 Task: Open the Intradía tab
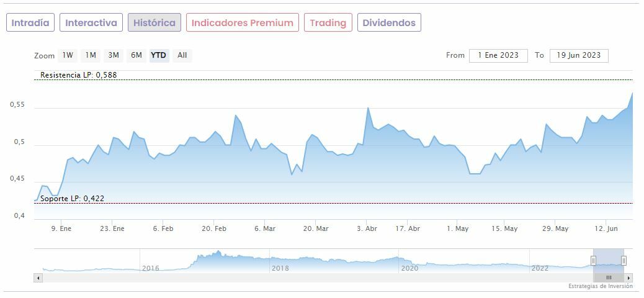(x=30, y=23)
